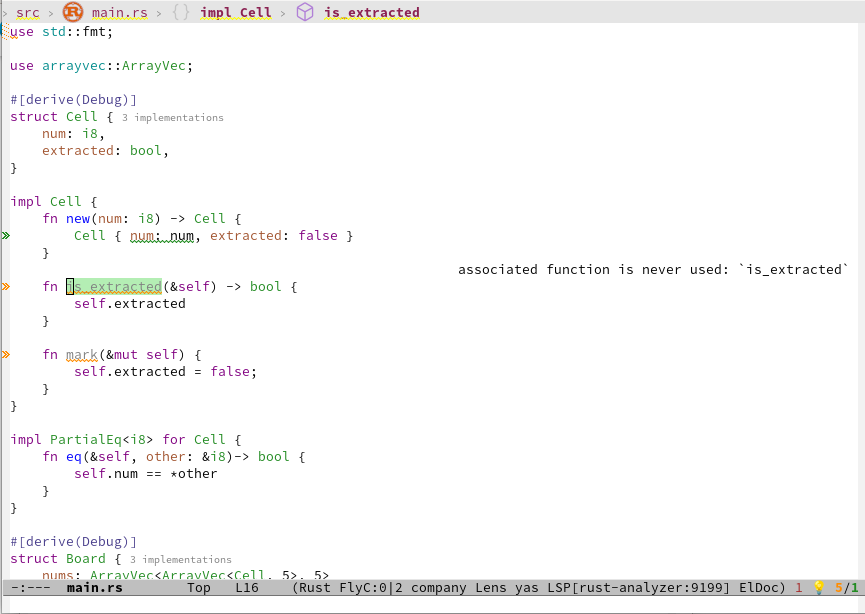Viewport: 865px width, 614px height.
Task: Open the 3 implementations lens next to struct Board
Action: 181,559
